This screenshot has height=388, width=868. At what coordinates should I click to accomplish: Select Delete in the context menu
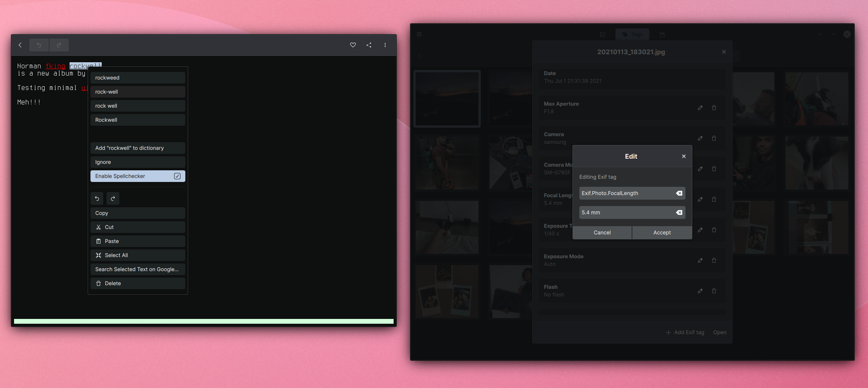pos(138,284)
